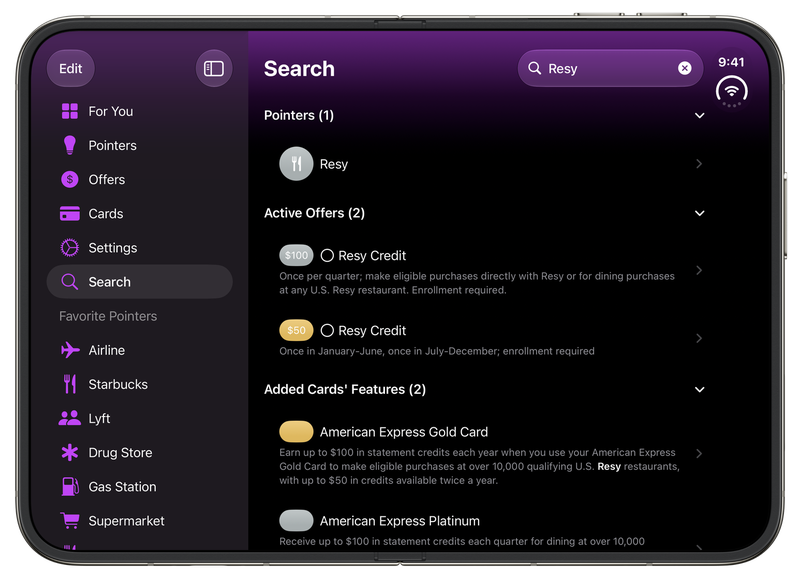Click the Resy pointer dining icon
Screen dimensions: 800x581
(x=296, y=164)
